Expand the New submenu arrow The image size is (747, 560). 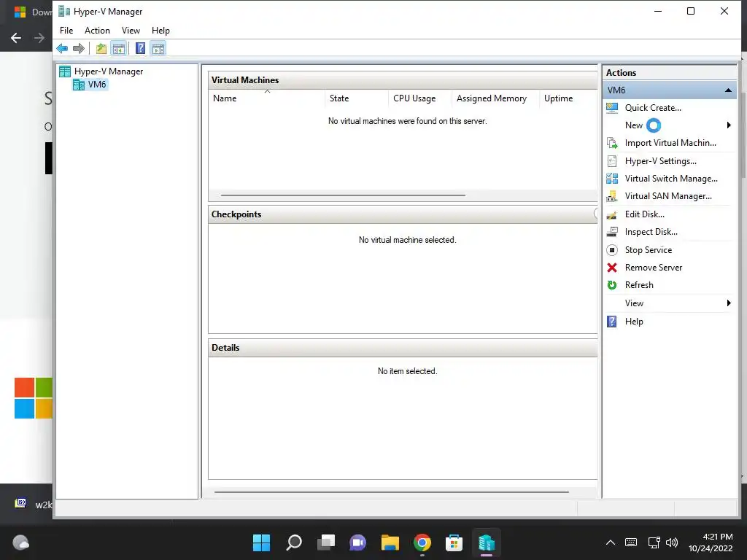tap(729, 125)
